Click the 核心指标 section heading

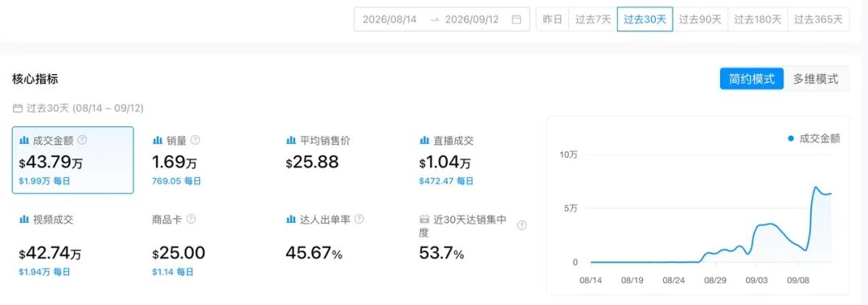point(35,80)
